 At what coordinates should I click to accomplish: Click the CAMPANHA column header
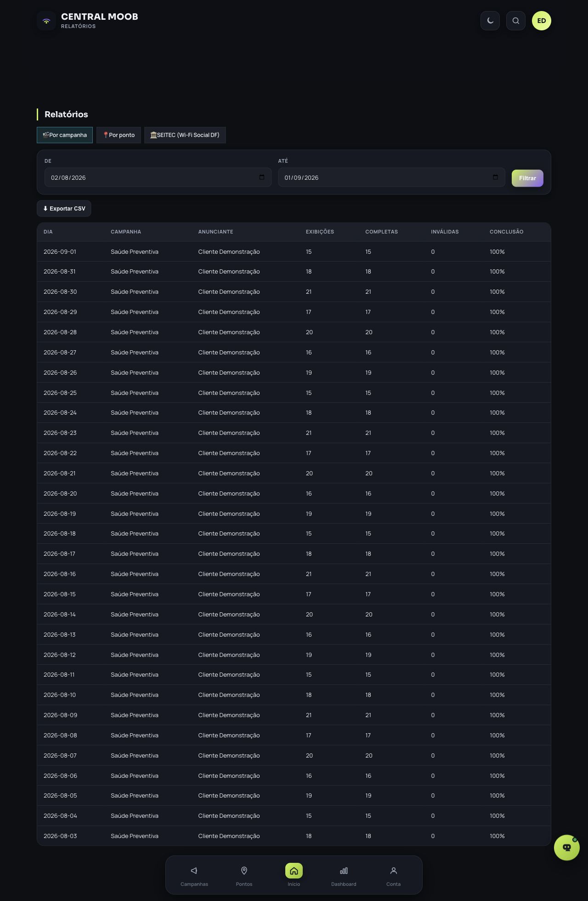click(x=126, y=232)
